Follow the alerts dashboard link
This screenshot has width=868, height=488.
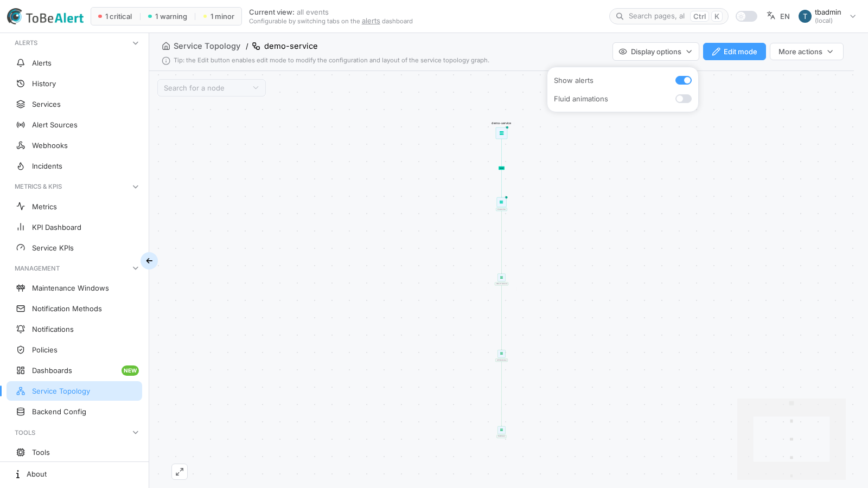(x=371, y=21)
